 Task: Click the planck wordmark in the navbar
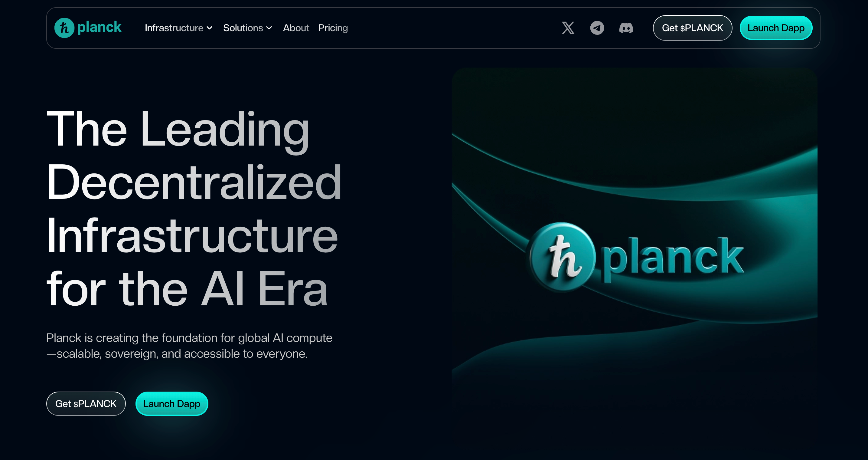(x=100, y=27)
